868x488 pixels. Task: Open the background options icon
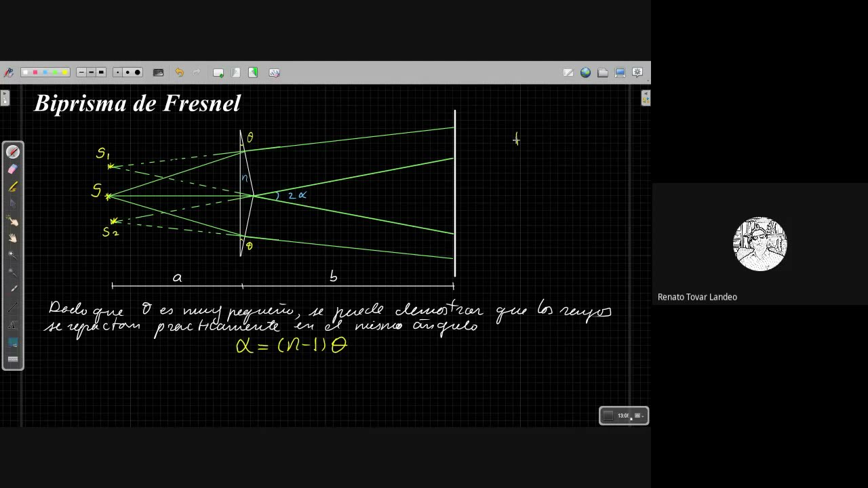pyautogui.click(x=158, y=73)
